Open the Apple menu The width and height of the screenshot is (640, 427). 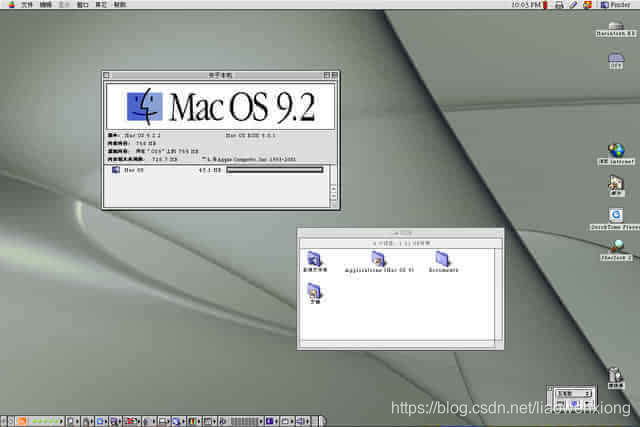point(11,4)
